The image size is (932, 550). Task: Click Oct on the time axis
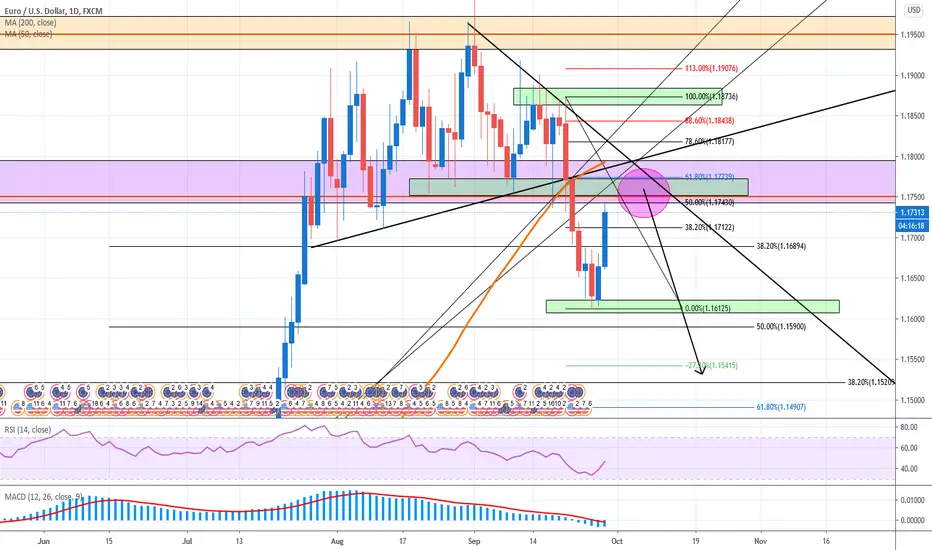point(617,541)
